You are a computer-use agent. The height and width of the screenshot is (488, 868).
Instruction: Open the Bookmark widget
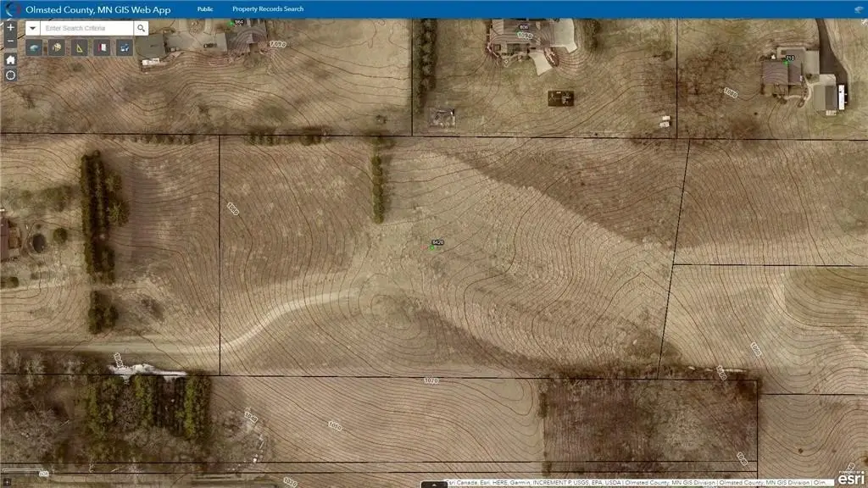[x=101, y=48]
